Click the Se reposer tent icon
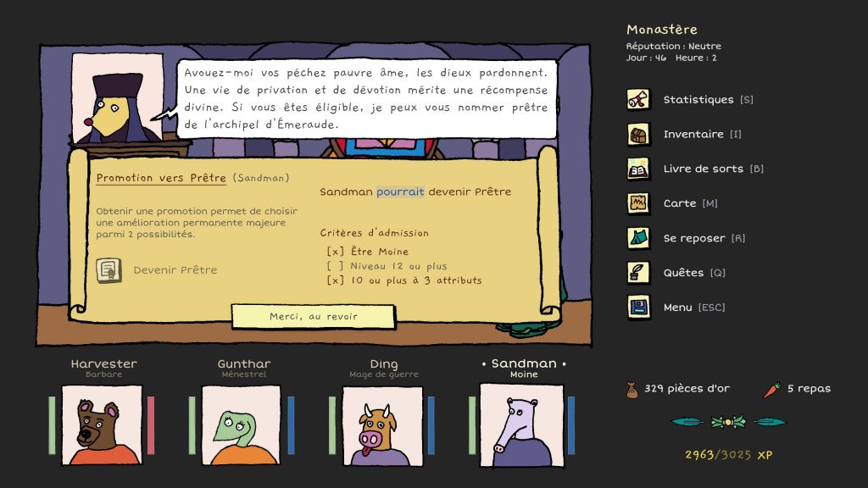Screen dimensions: 868x488 (x=638, y=238)
